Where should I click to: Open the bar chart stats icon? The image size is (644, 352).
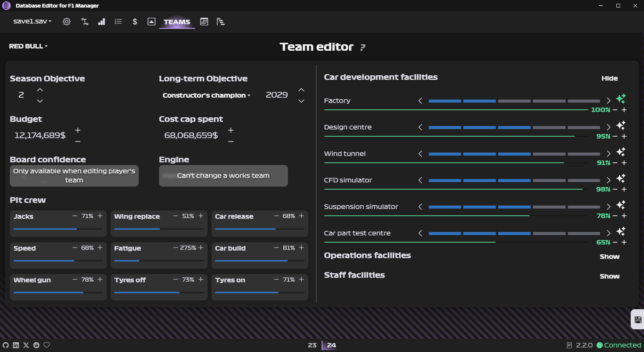(102, 22)
